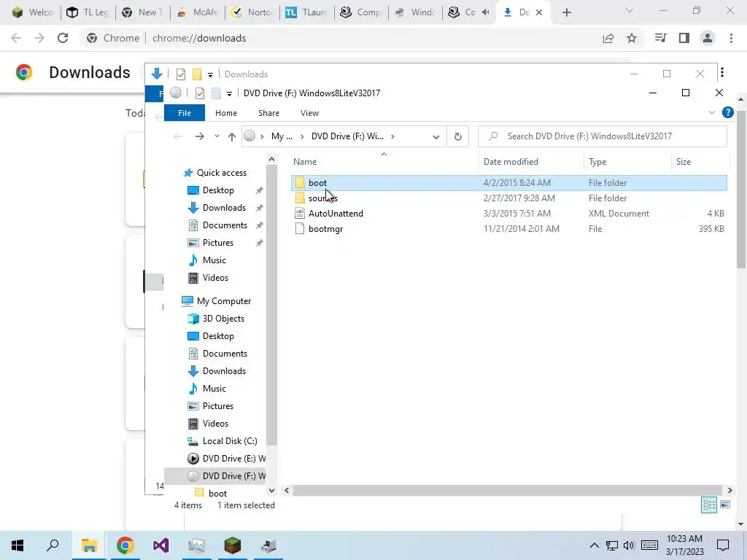Sort files by the Size column
This screenshot has width=747, height=560.
point(700,162)
